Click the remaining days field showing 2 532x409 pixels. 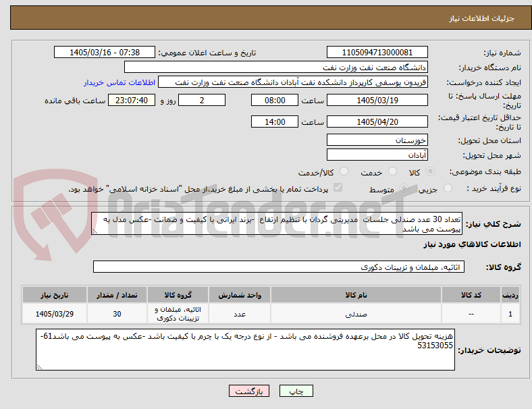tap(202, 100)
